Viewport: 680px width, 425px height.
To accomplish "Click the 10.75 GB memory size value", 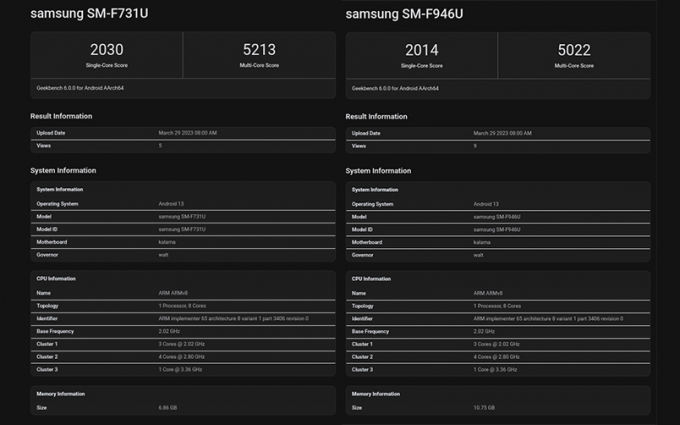I will (484, 408).
